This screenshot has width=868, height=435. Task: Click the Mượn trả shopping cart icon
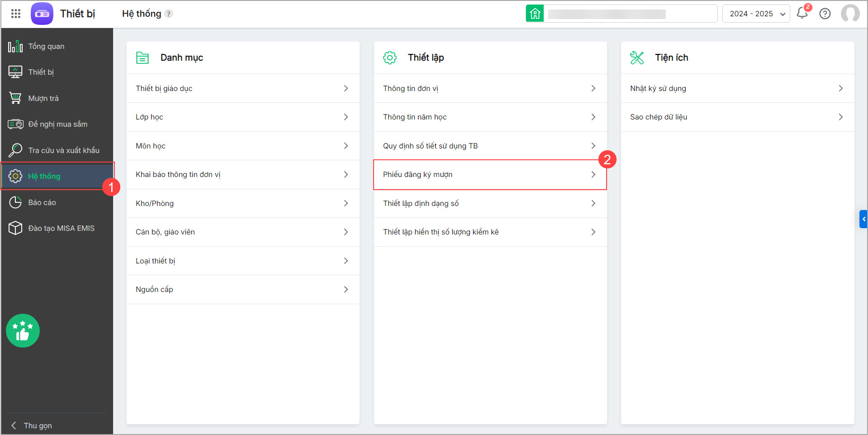(x=15, y=98)
